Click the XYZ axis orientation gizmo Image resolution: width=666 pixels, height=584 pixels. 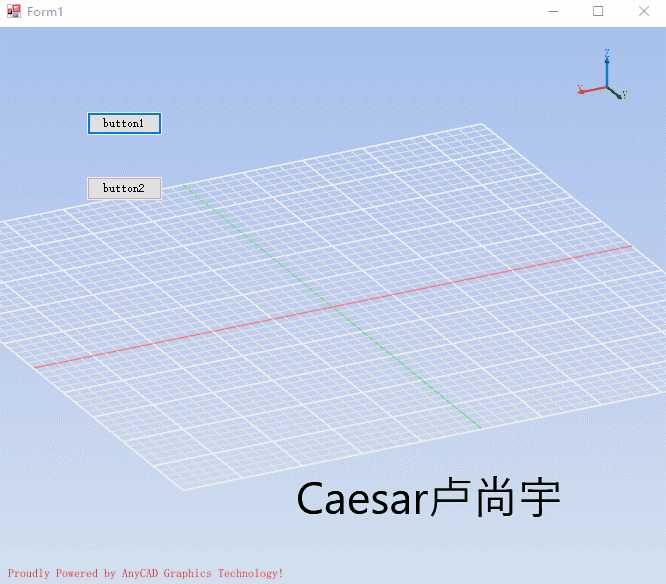(x=602, y=75)
